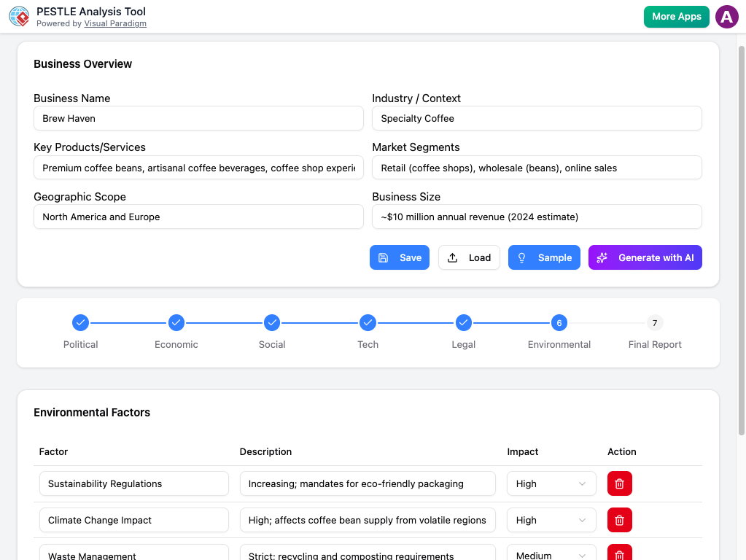This screenshot has width=746, height=560.
Task: Open the profile avatar menu
Action: 727,16
